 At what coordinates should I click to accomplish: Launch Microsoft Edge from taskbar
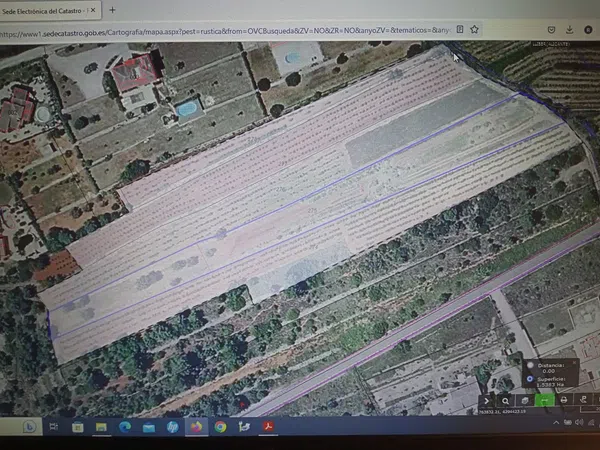[125, 427]
